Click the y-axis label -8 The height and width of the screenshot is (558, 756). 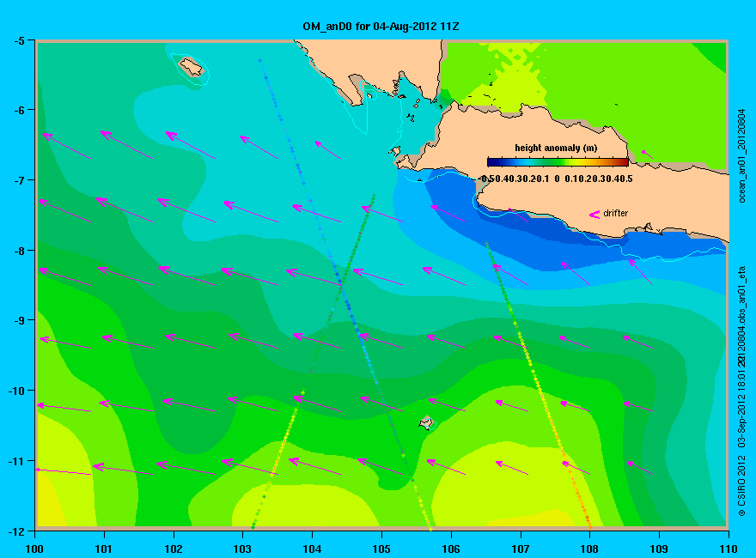19,251
